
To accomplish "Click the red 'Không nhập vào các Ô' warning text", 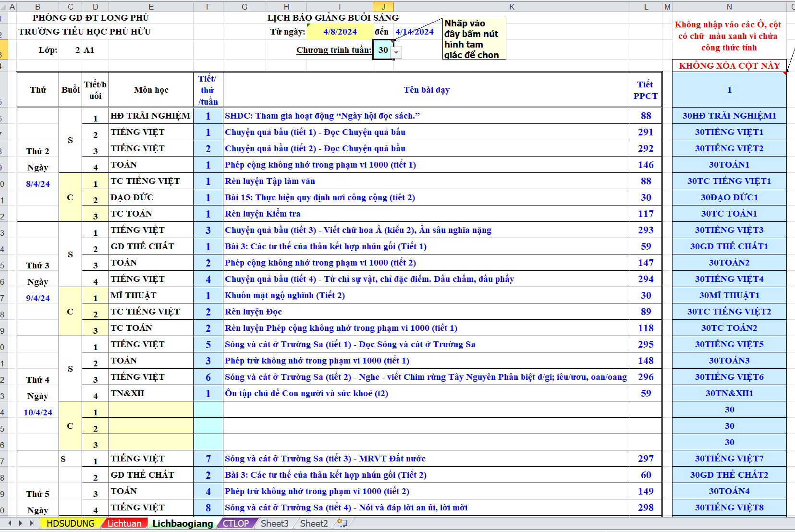I will pos(728,36).
